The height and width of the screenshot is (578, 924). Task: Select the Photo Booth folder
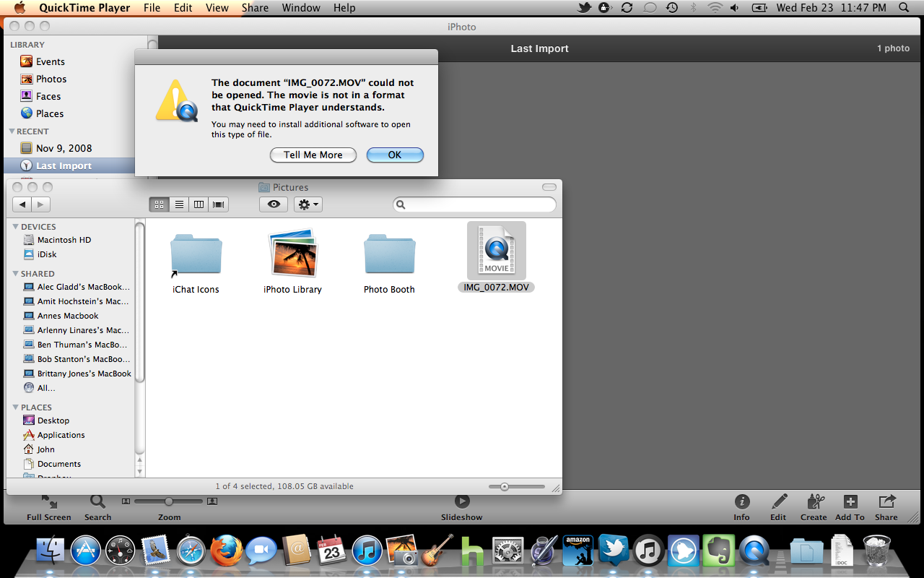389,263
